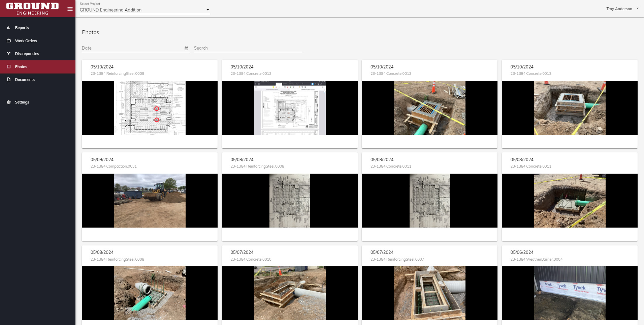Screen dimensions: 644x325
Task: Open the Troy Anderson user menu
Action: click(x=622, y=9)
